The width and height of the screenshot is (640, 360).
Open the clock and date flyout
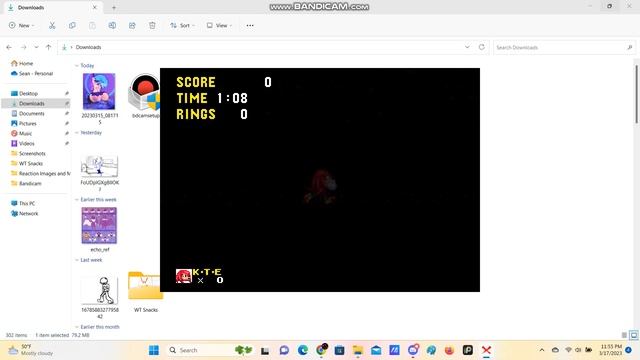pos(611,350)
